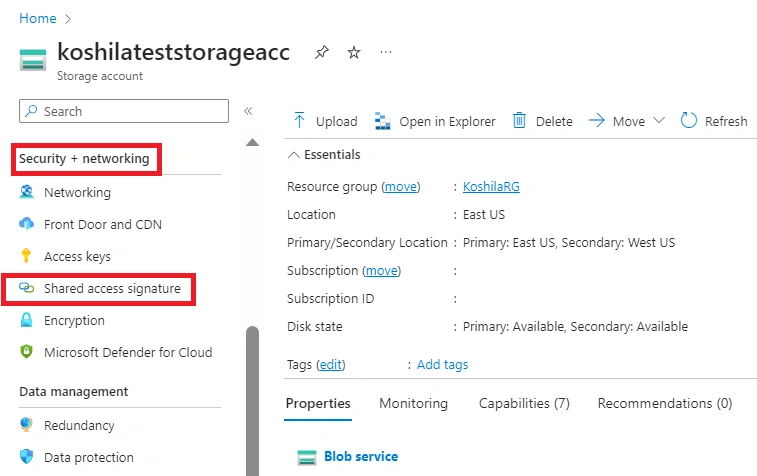Switch to the Capabilities (7) tab
757x476 pixels.
tap(524, 403)
